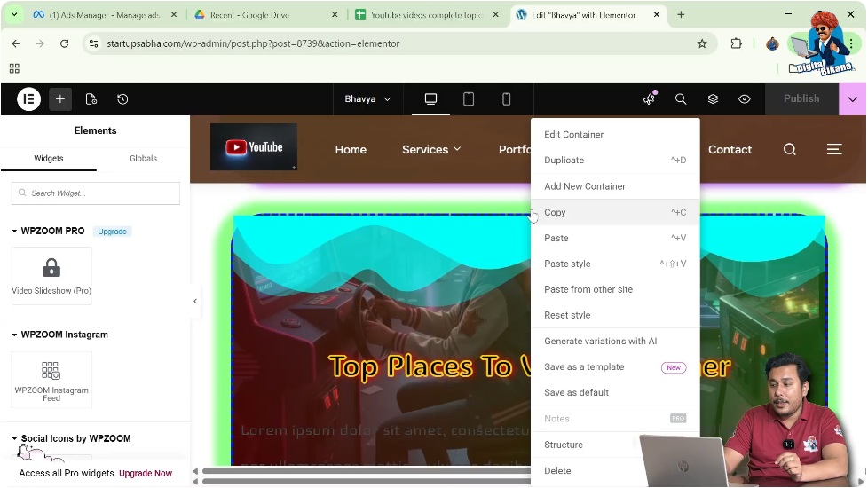
Task: Open the hamburger menu in site header
Action: pos(834,149)
